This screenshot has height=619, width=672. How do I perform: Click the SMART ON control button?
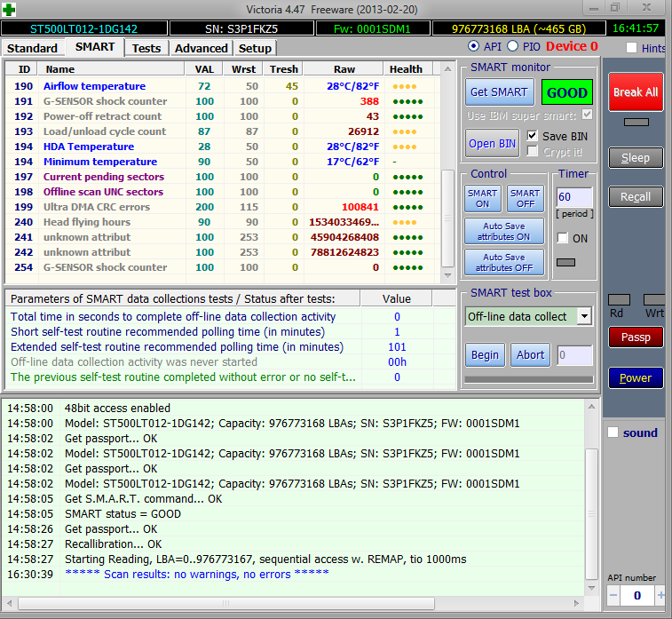[482, 198]
